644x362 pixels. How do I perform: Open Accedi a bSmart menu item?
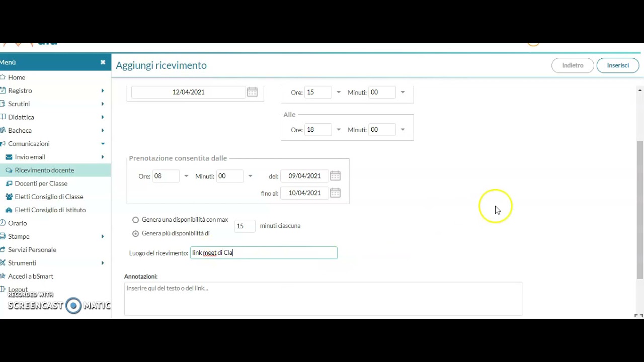[31, 276]
